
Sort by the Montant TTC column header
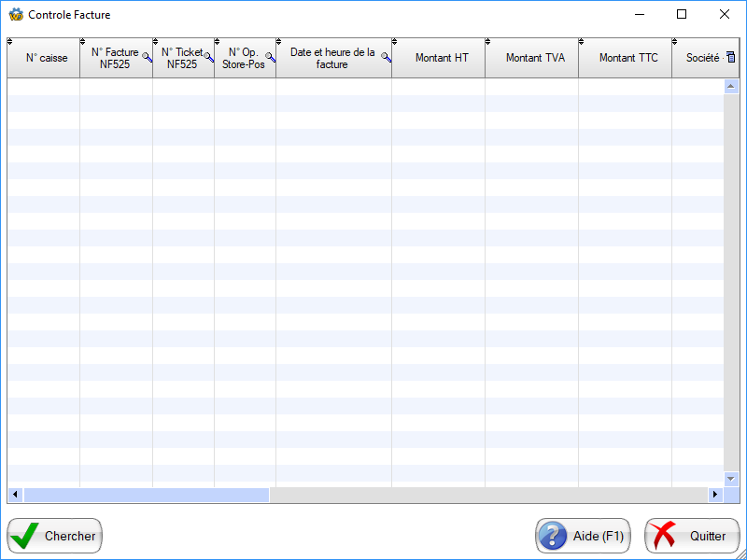(x=627, y=58)
